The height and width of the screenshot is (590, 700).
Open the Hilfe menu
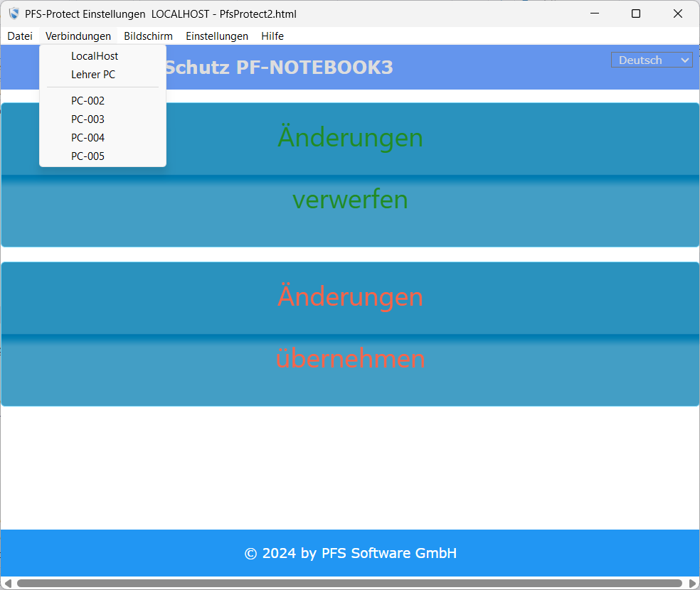pos(272,36)
